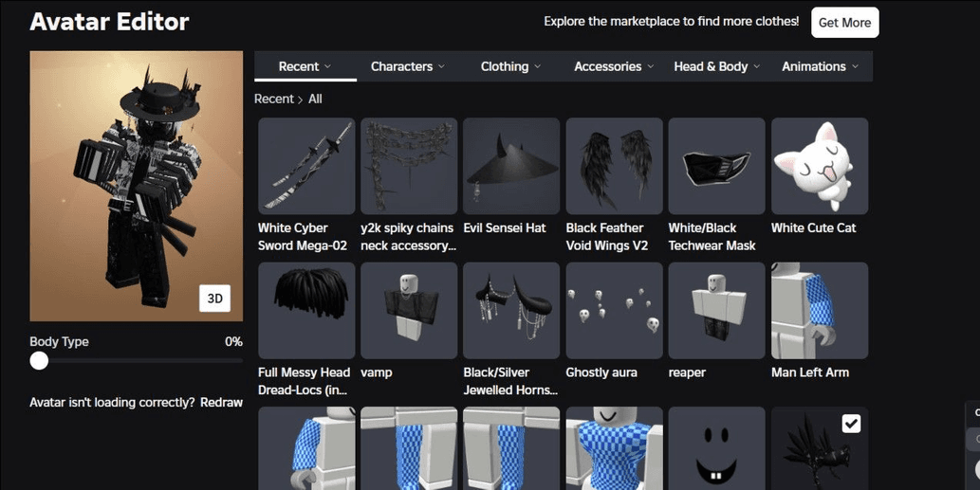Screen dimensions: 980x490
Task: Open the Clothing tab
Action: click(x=510, y=66)
